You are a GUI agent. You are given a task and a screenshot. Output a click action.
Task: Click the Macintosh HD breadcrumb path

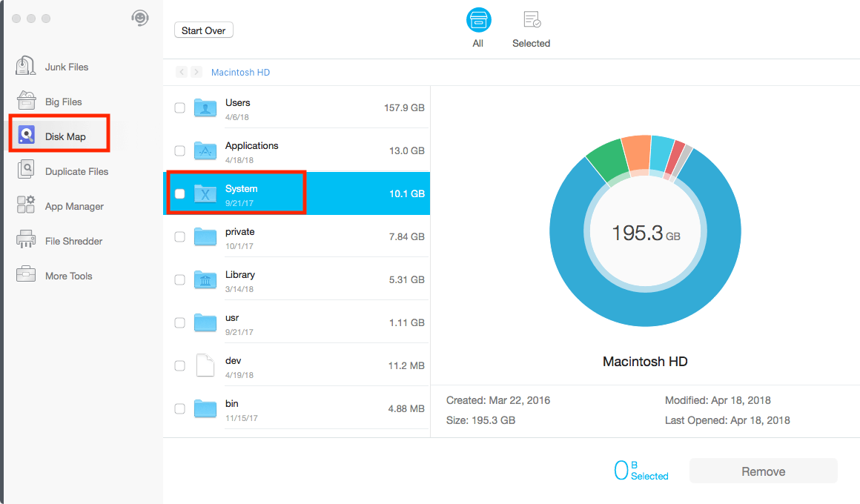pyautogui.click(x=240, y=73)
